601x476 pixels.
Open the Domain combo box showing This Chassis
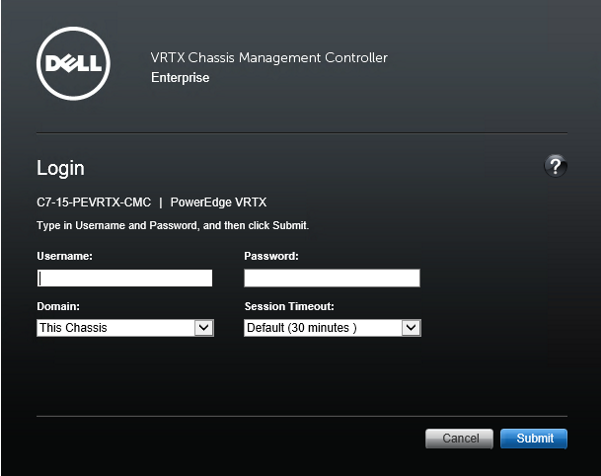click(115, 327)
